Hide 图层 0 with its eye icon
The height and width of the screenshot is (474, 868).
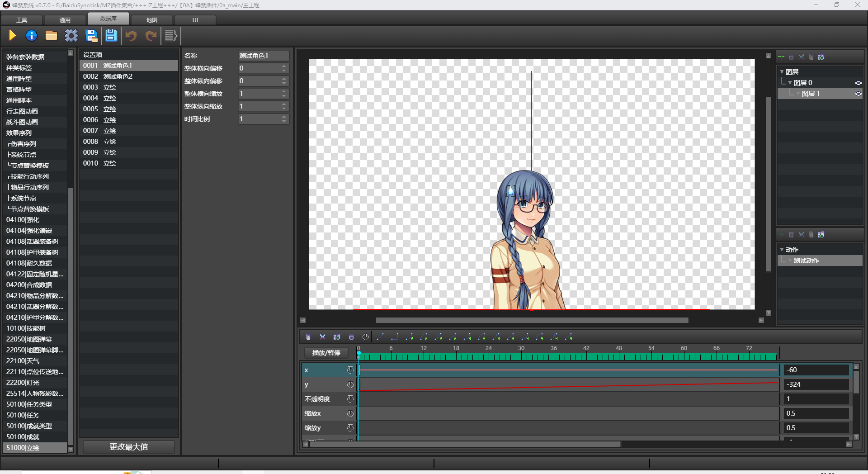(x=858, y=83)
